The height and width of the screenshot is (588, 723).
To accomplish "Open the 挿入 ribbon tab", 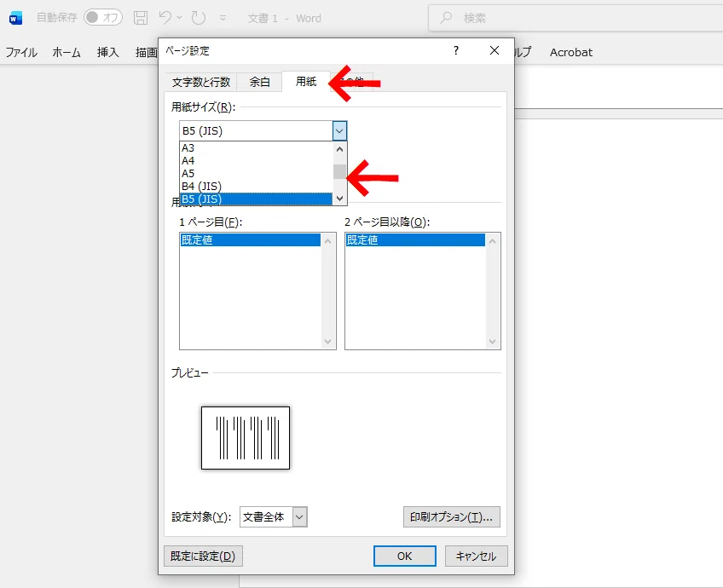I will coord(108,53).
